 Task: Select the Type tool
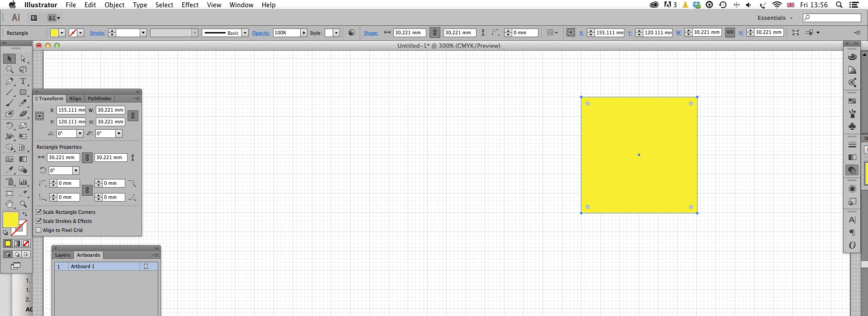(x=23, y=81)
